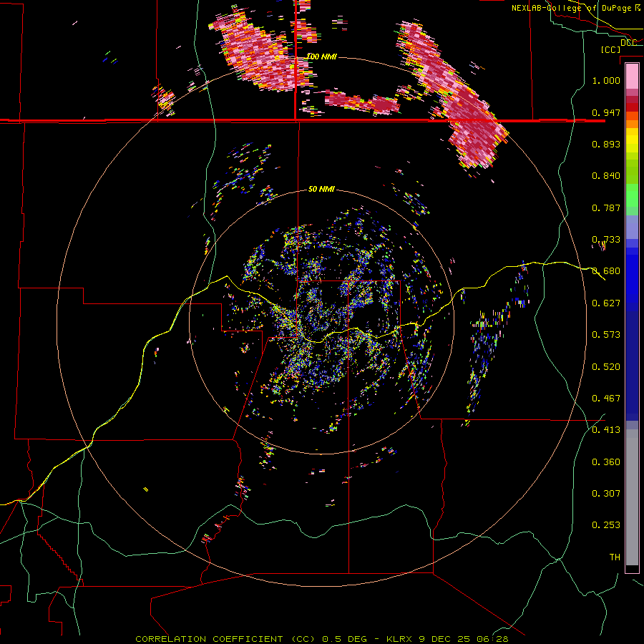Click the 1.000 value on color scale
The image size is (644, 644).
(x=606, y=80)
